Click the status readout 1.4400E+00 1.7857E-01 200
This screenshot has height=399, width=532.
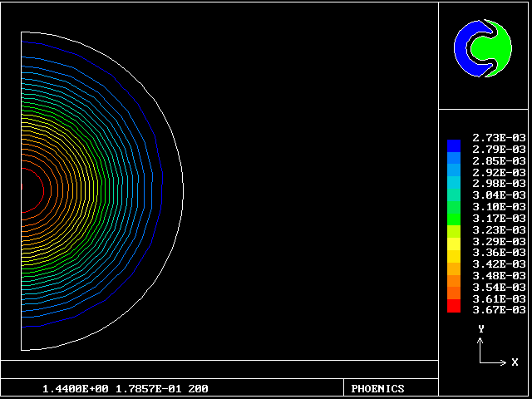125,388
